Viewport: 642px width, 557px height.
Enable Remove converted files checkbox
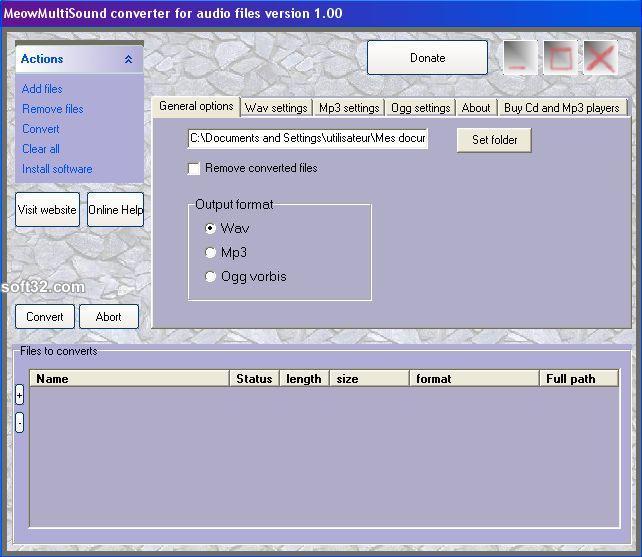click(194, 168)
